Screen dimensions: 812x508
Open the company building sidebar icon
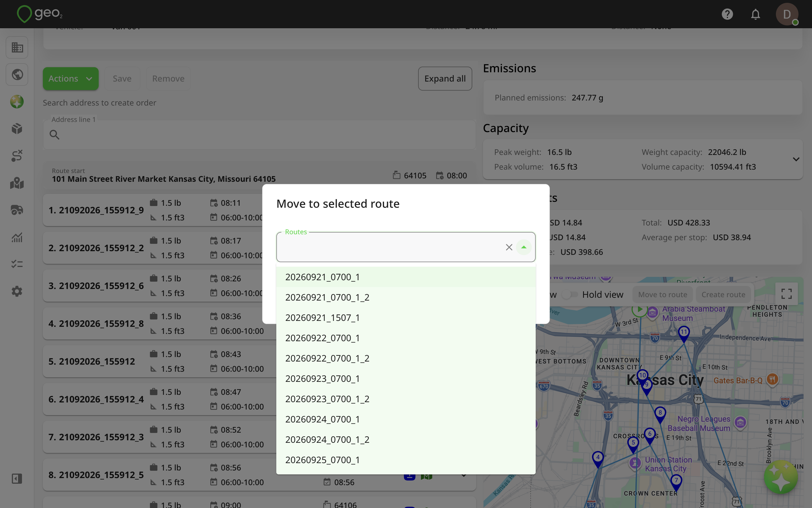[x=17, y=47]
